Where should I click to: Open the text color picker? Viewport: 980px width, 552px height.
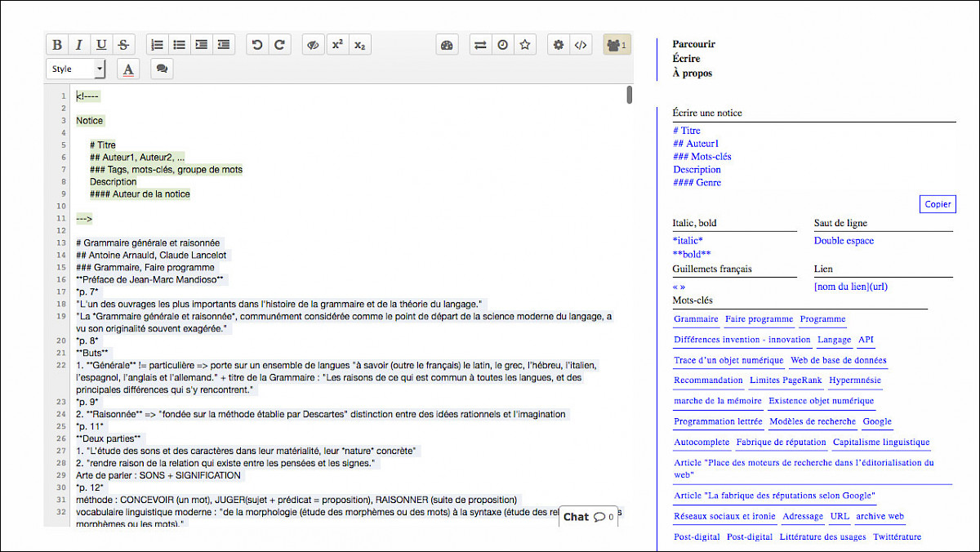128,69
